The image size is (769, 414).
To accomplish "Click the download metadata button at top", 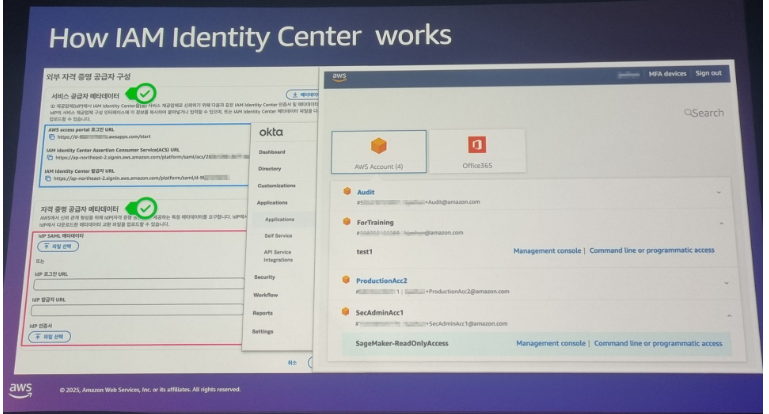I will pos(303,95).
